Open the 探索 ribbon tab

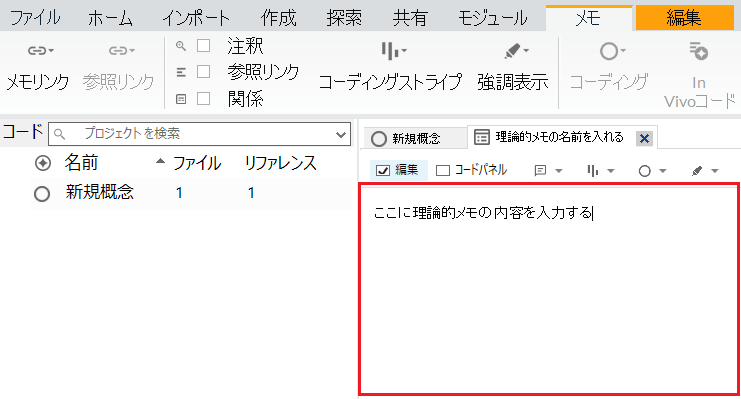pos(344,18)
